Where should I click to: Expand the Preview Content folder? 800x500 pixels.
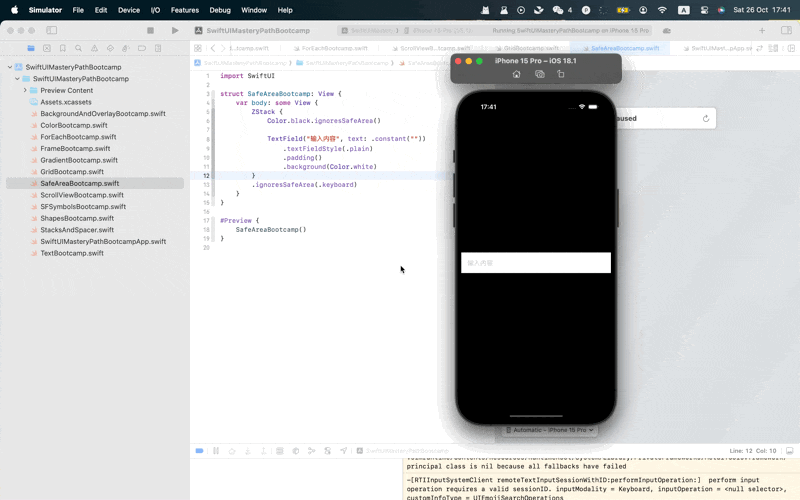click(25, 90)
